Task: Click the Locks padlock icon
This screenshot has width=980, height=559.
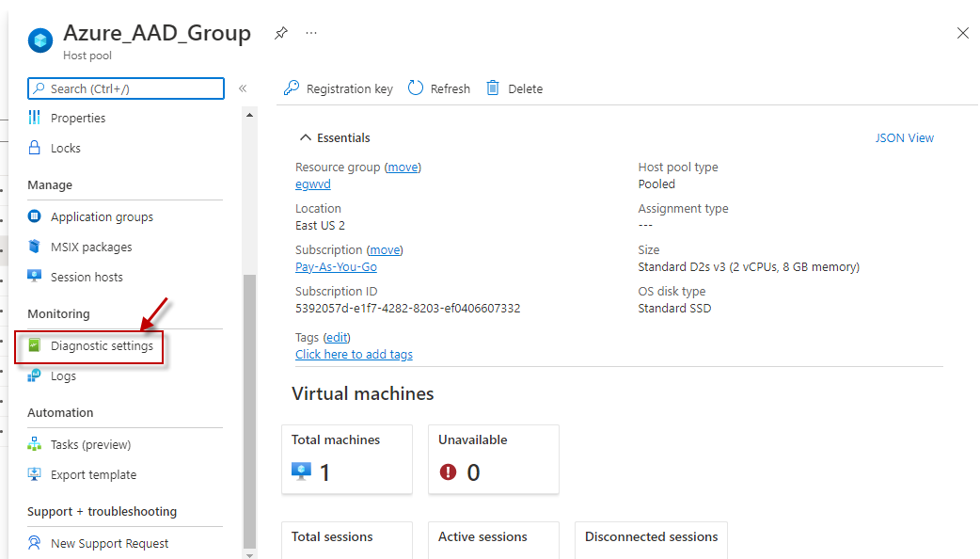Action: pos(35,148)
